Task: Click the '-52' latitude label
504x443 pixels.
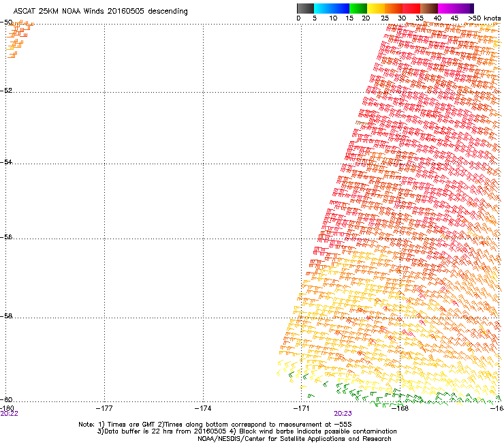Action: (6, 91)
